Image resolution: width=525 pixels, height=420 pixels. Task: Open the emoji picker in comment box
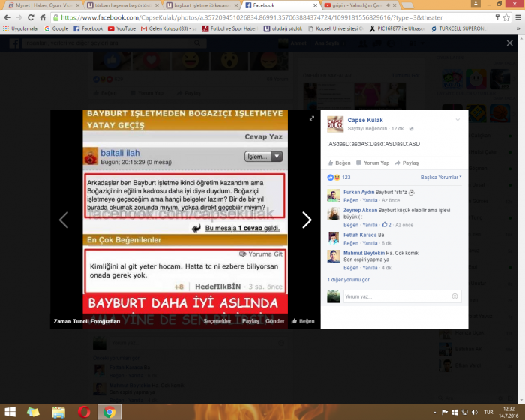point(455,296)
